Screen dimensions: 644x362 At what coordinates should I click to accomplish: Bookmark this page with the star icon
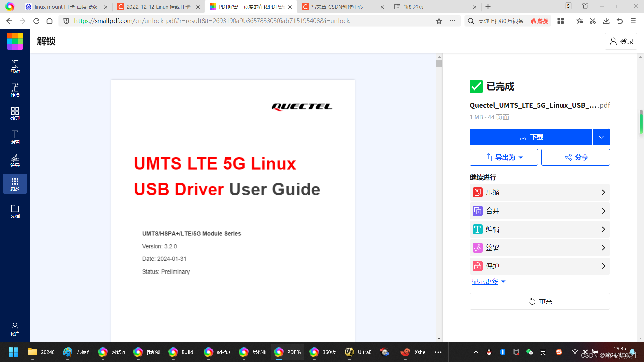(439, 21)
